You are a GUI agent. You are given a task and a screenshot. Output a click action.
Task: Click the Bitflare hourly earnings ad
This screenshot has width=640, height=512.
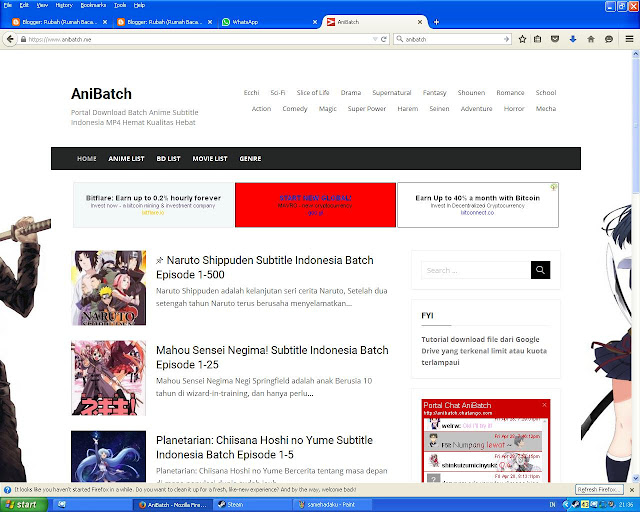153,205
